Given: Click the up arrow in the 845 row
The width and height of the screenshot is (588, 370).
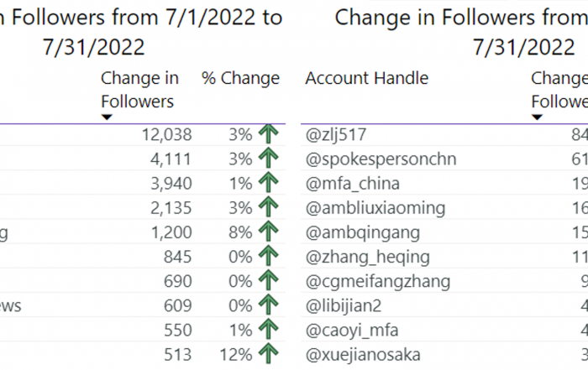Looking at the screenshot, I should (269, 256).
